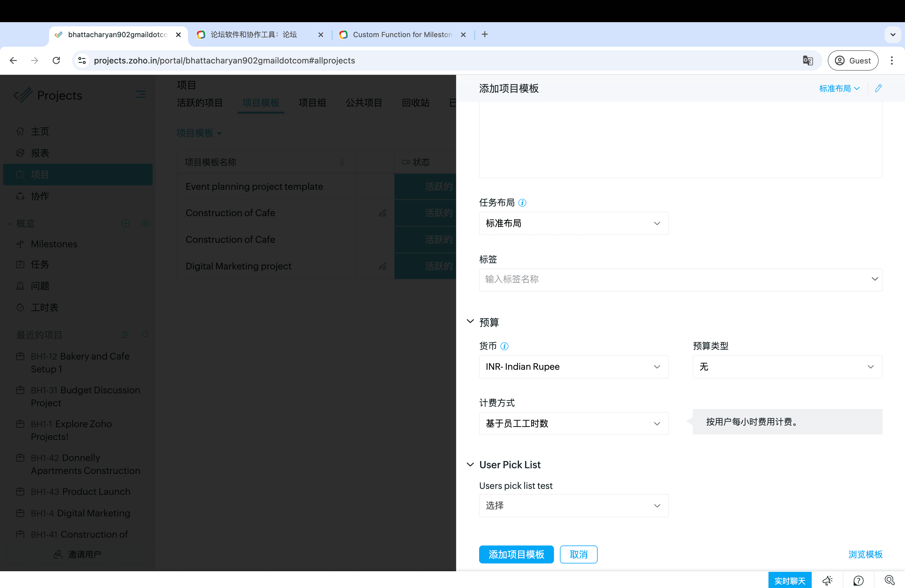Click the 浏览模板 link
The height and width of the screenshot is (588, 905).
pos(865,554)
